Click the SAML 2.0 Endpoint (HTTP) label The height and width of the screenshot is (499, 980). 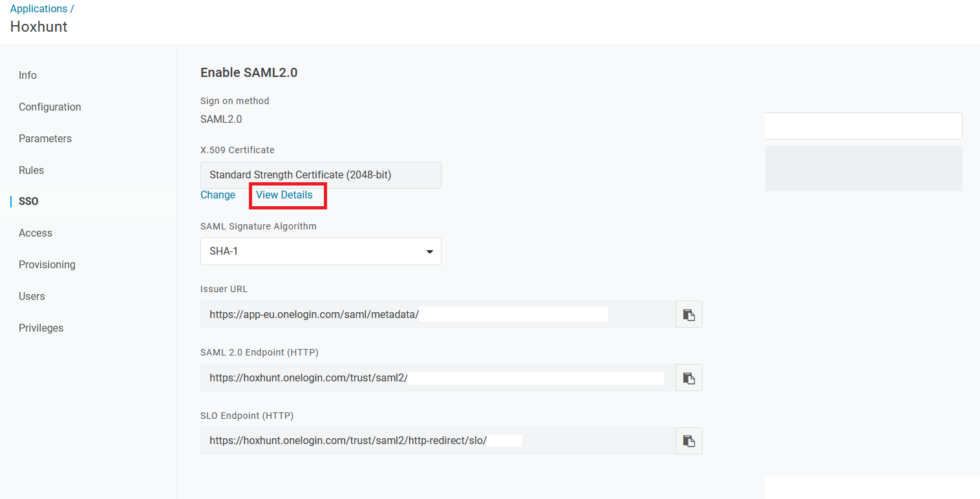[x=259, y=352]
